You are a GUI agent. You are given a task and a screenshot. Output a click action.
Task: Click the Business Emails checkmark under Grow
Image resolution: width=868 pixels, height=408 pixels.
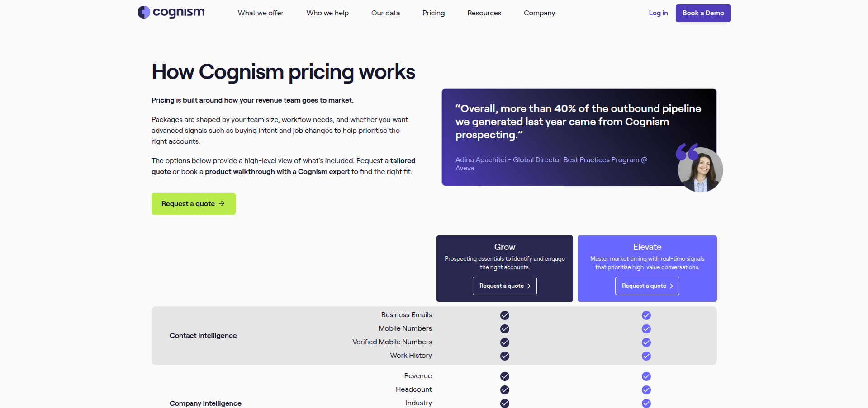[x=504, y=315]
